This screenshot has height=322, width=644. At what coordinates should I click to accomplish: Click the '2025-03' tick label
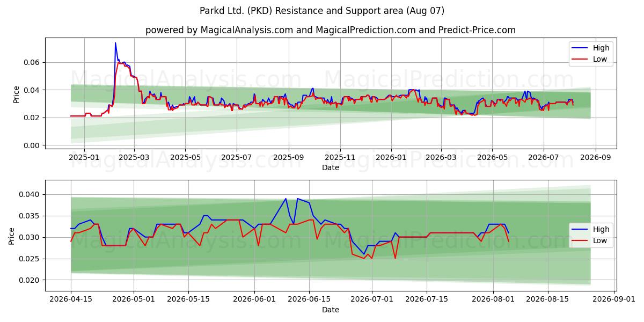pyautogui.click(x=134, y=158)
